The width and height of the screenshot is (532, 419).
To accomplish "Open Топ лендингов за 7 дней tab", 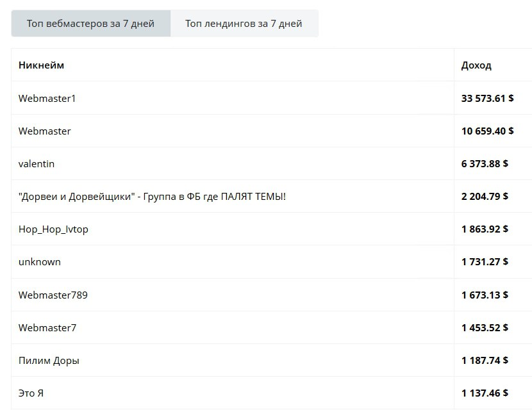I will (x=244, y=24).
